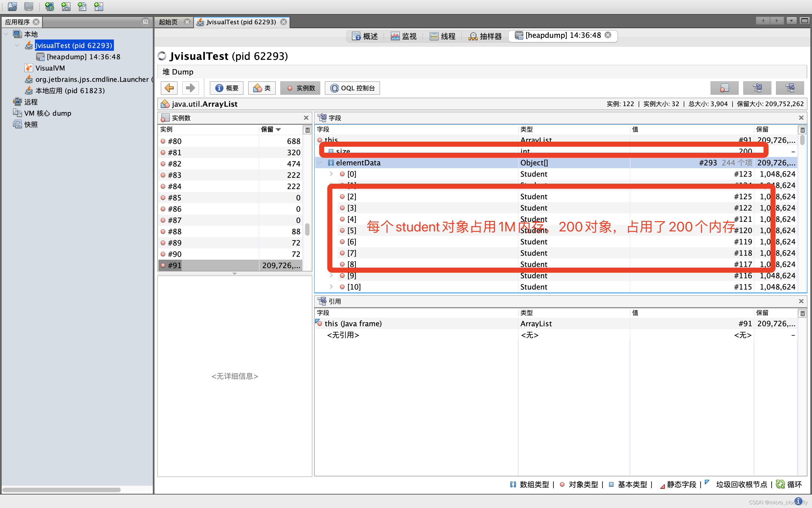The width and height of the screenshot is (812, 508).
Task: Click the fourth icon in the top toolbar
Action: click(x=66, y=6)
